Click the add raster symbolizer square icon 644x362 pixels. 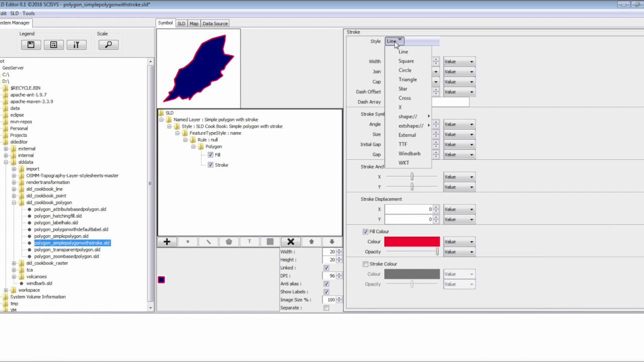pyautogui.click(x=270, y=242)
